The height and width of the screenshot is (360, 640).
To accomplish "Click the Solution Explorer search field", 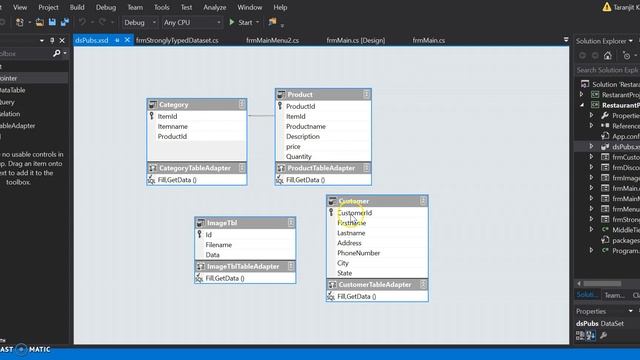I will point(607,70).
